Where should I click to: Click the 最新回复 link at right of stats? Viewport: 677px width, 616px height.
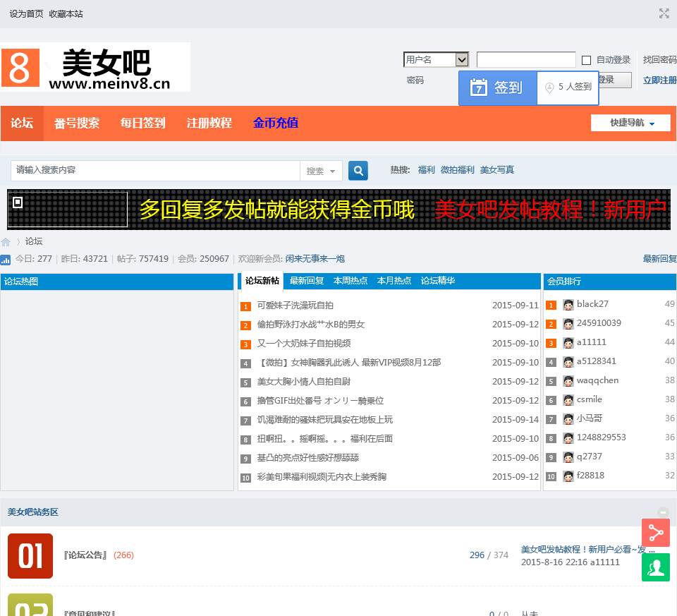pos(660,259)
